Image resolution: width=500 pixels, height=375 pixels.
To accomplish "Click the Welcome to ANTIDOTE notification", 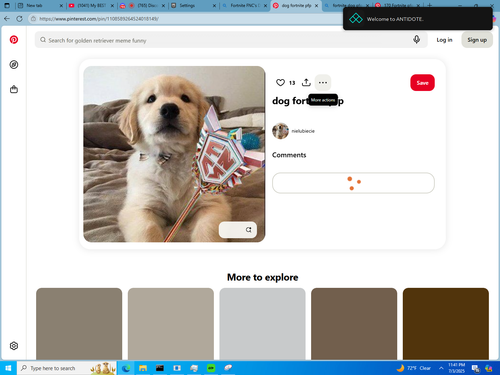I will [418, 19].
